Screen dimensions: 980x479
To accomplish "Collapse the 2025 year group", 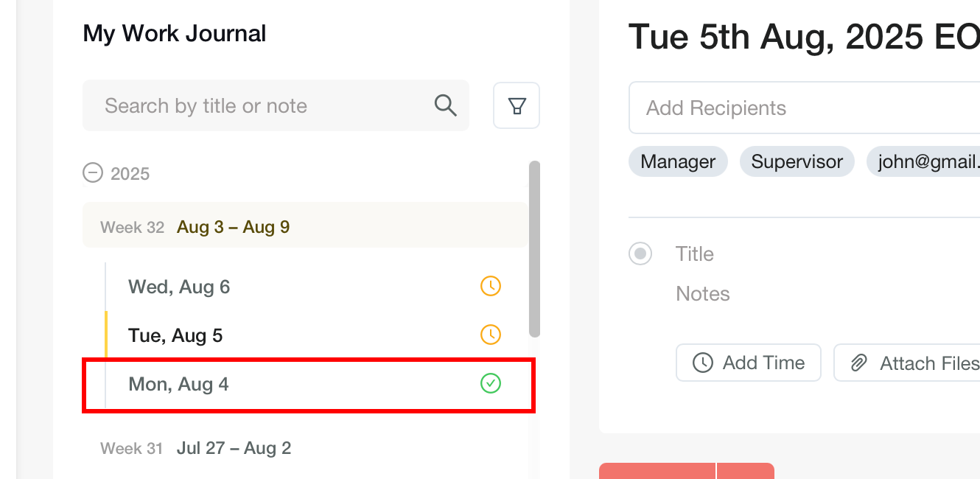I will coord(93,173).
